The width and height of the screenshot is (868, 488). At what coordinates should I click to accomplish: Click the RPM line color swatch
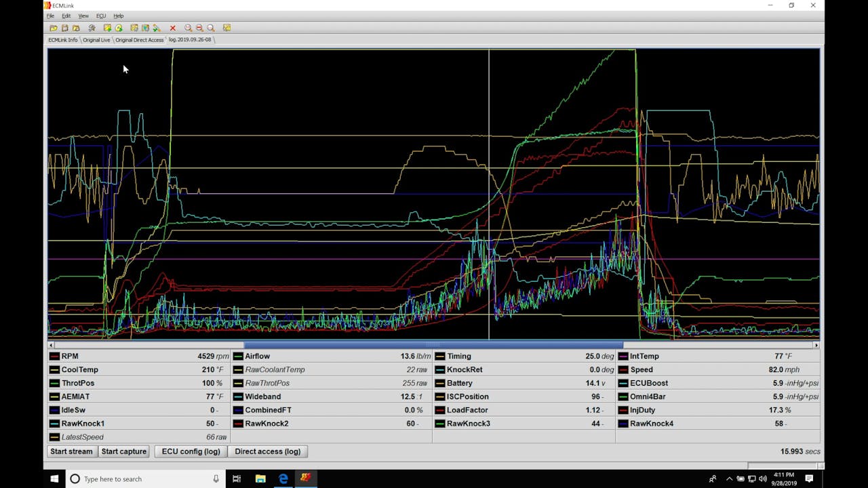click(54, 357)
